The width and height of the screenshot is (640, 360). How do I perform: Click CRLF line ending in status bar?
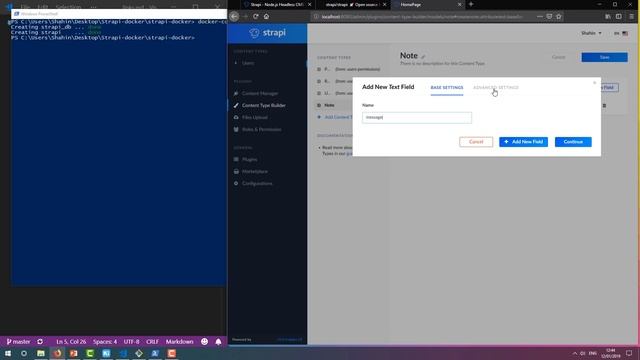click(152, 342)
